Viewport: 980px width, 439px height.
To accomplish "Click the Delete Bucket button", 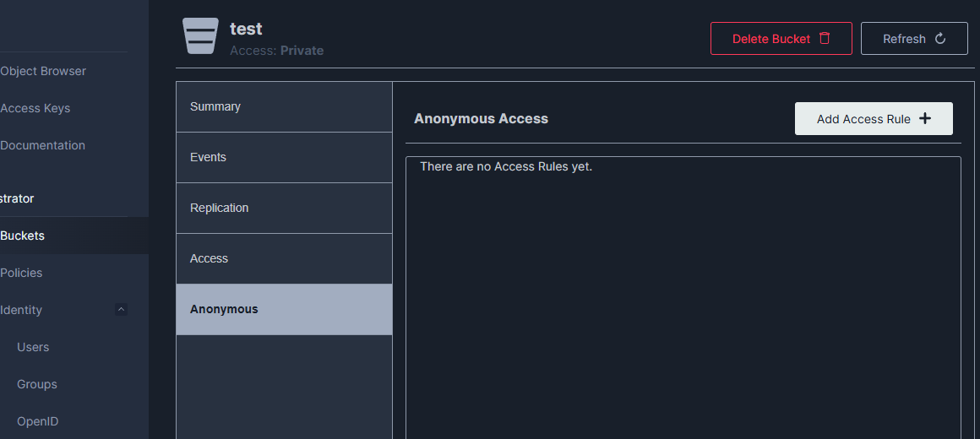I will [781, 39].
